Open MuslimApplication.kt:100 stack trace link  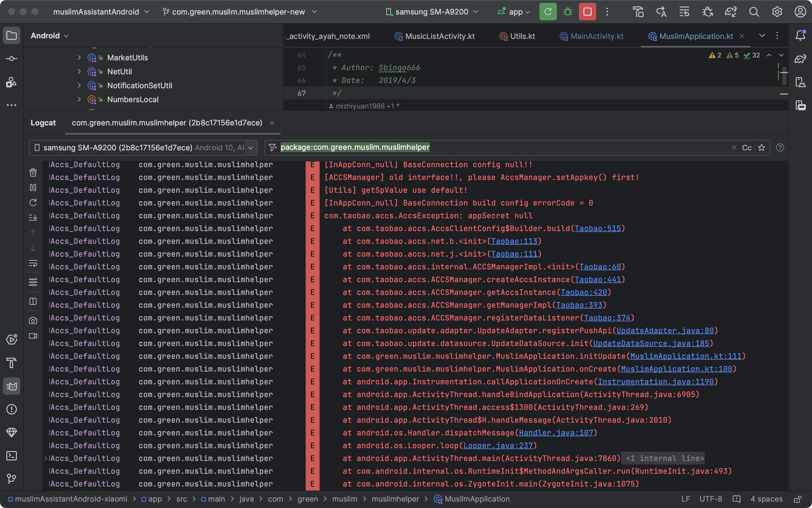coord(677,369)
